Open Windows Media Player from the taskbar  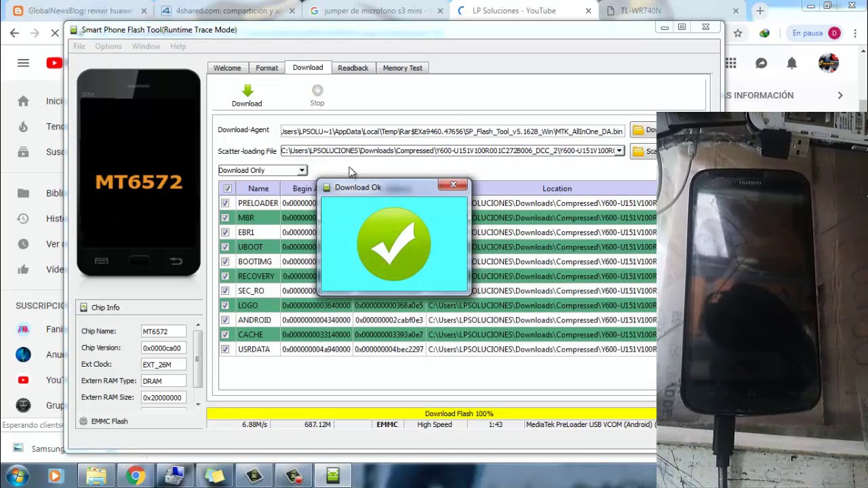coord(55,476)
